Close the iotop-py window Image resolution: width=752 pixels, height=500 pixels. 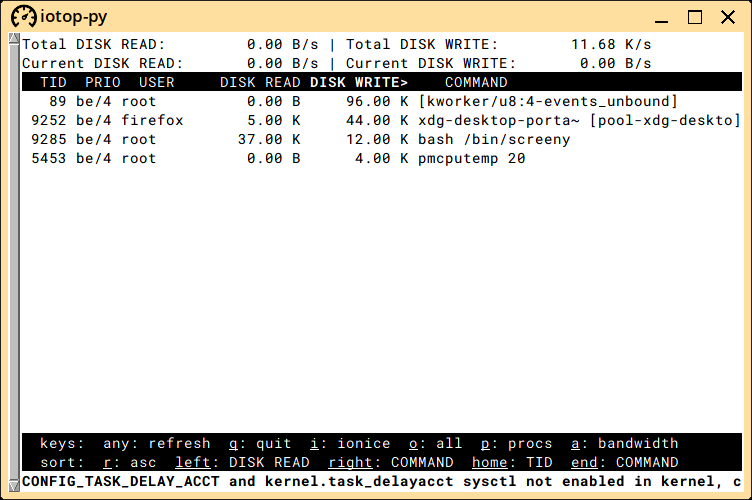click(x=728, y=18)
